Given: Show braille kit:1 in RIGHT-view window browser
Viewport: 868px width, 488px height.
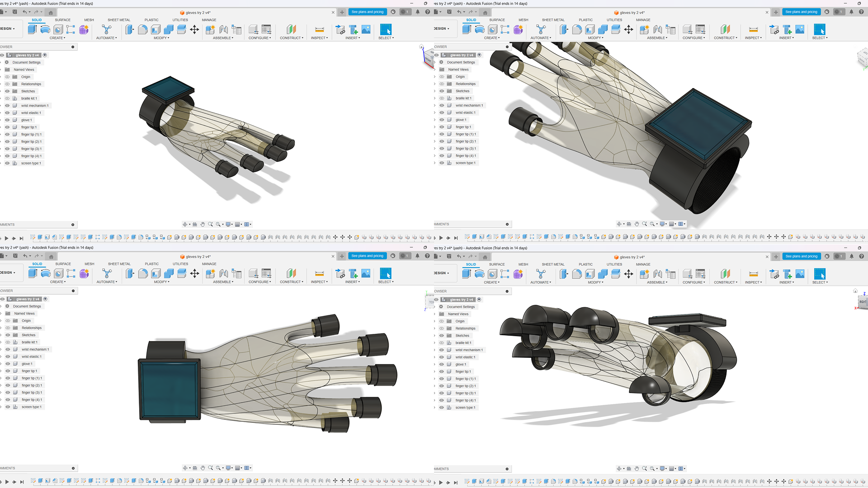Looking at the screenshot, I should pyautogui.click(x=442, y=343).
